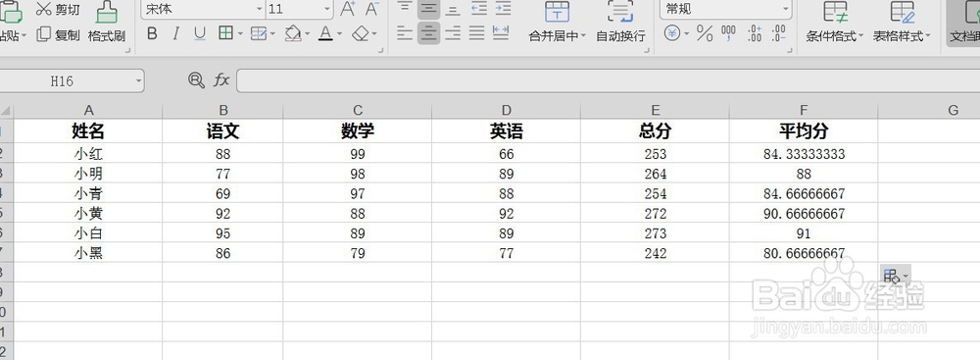Apply justified alignment
Image resolution: width=980 pixels, height=360 pixels.
(x=477, y=33)
